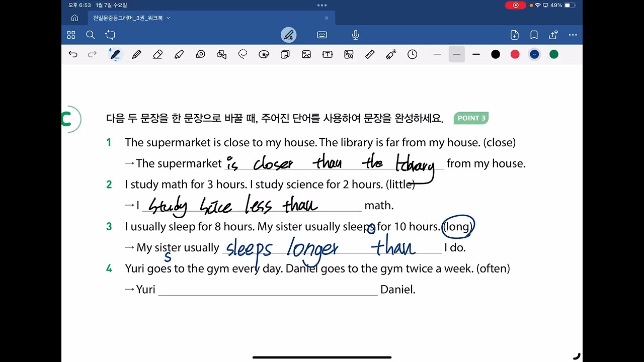Open the sticky notes layers tool
The width and height of the screenshot is (644, 362).
285,54
